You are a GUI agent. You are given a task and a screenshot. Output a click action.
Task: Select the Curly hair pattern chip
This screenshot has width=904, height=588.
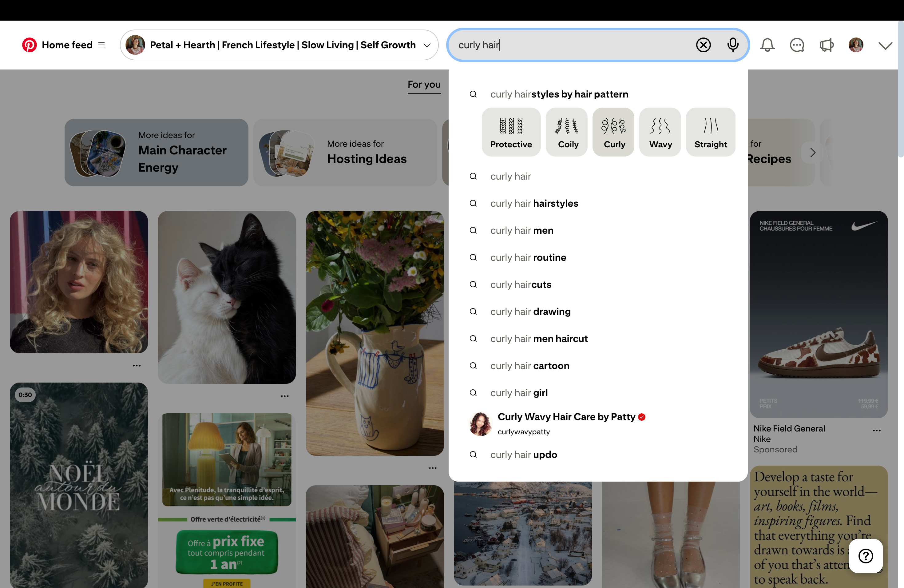(614, 132)
